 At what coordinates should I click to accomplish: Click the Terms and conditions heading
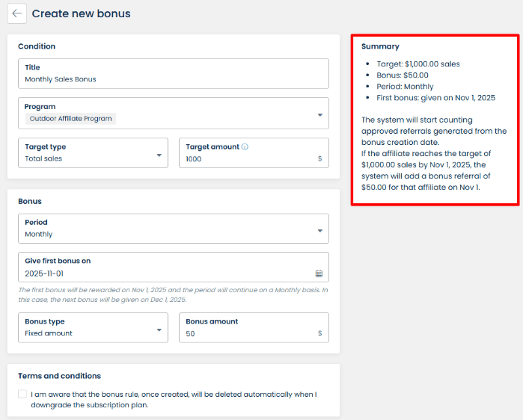58,376
